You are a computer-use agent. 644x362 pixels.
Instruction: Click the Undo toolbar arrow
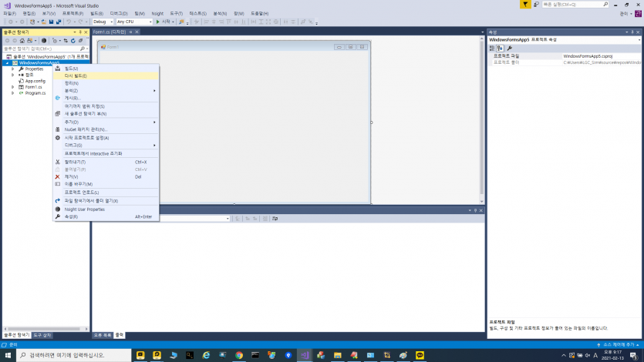[x=69, y=22]
